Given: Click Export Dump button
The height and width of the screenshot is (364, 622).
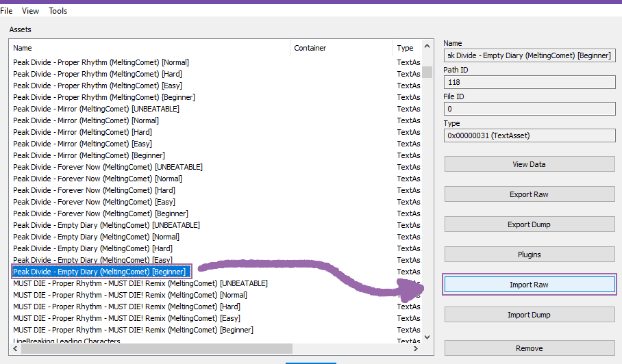Looking at the screenshot, I should click(529, 224).
